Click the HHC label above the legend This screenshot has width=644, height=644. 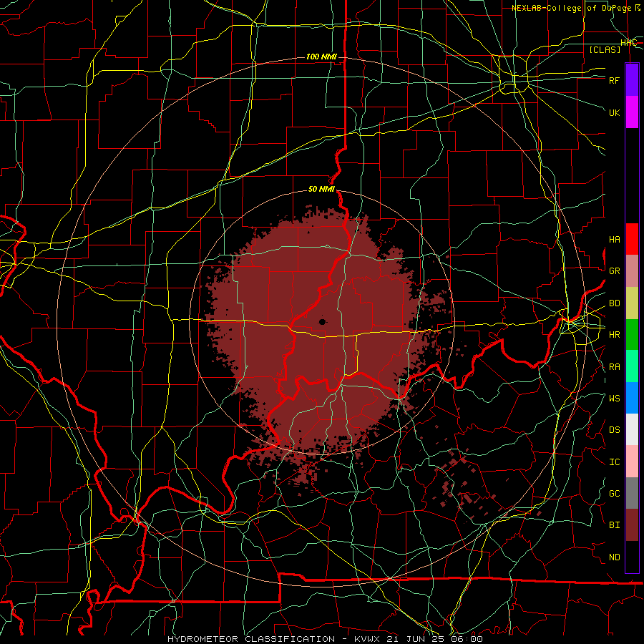[x=628, y=42]
